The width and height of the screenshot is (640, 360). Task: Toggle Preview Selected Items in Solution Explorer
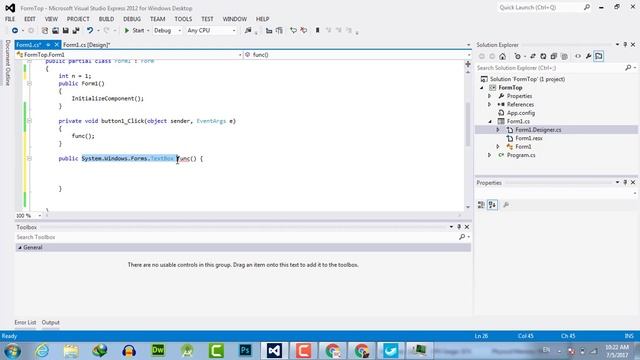pos(599,56)
